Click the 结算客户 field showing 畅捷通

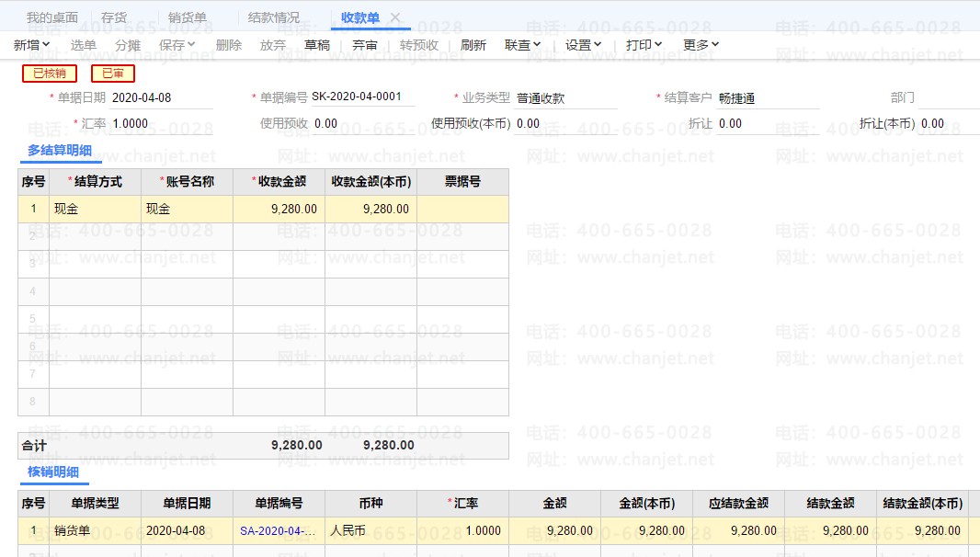click(x=767, y=98)
